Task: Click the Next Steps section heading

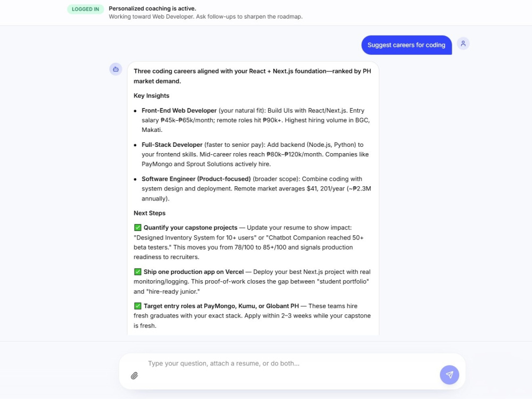Action: [149, 212]
